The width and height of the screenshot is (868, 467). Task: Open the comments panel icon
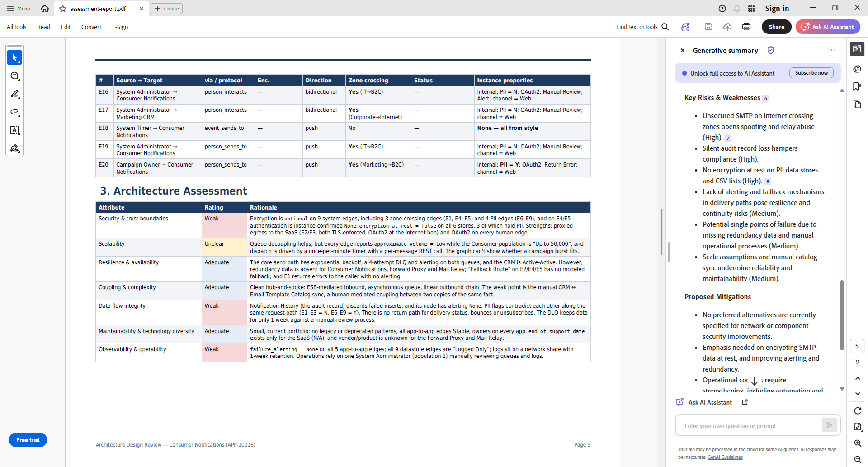(x=857, y=69)
